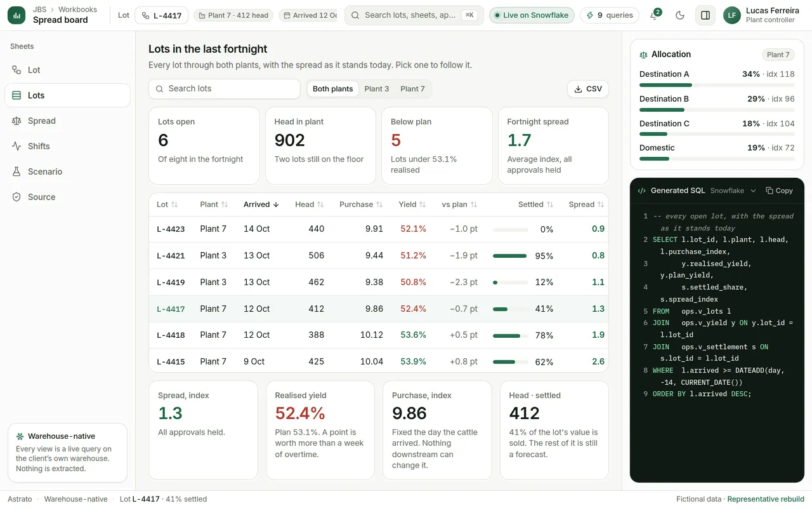Sort by the Arrived column

[x=261, y=204]
